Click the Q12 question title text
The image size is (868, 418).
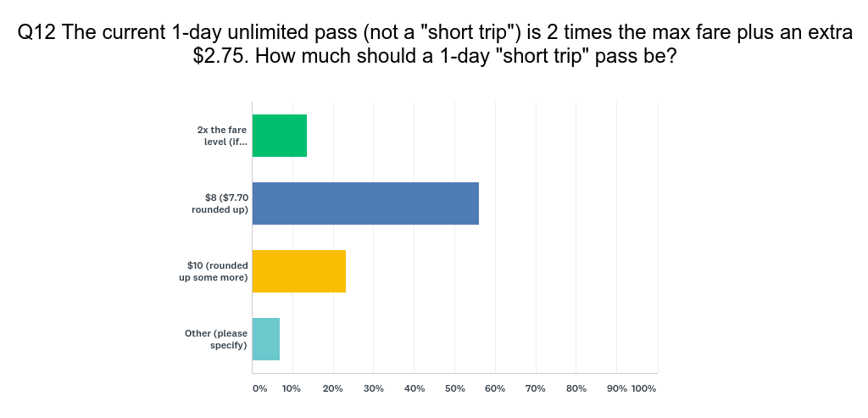point(434,44)
